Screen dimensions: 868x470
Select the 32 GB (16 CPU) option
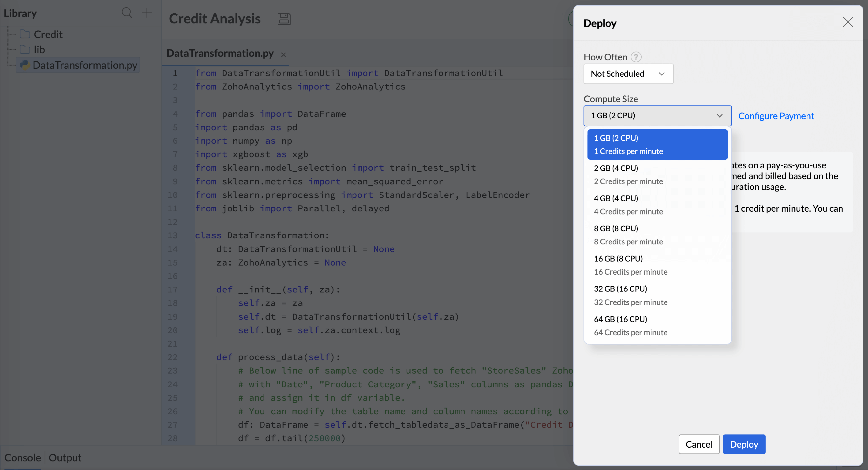(x=657, y=294)
